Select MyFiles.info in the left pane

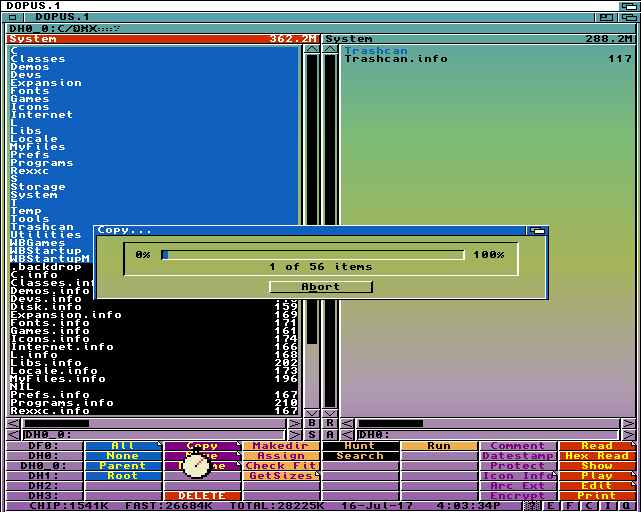click(x=155, y=379)
